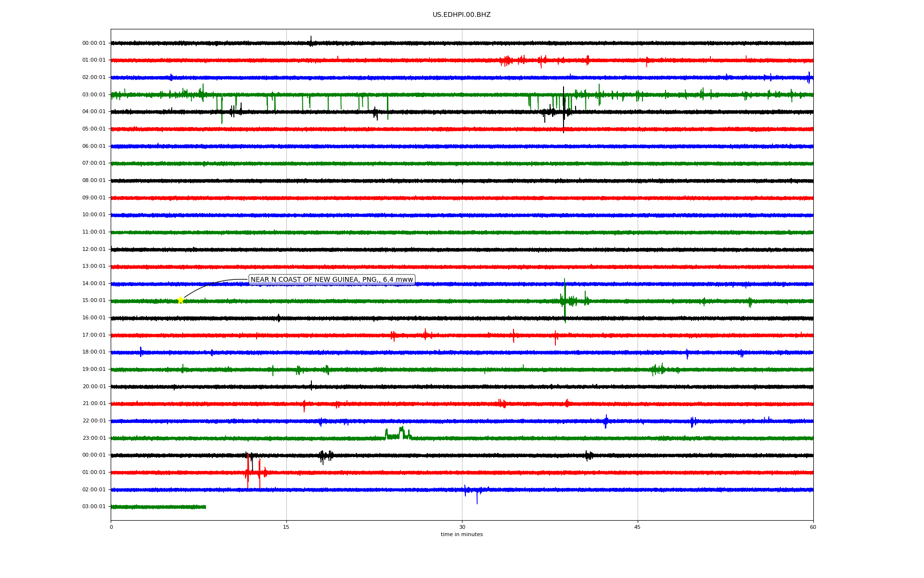Click the 15:00:01 trace time label

(x=94, y=301)
